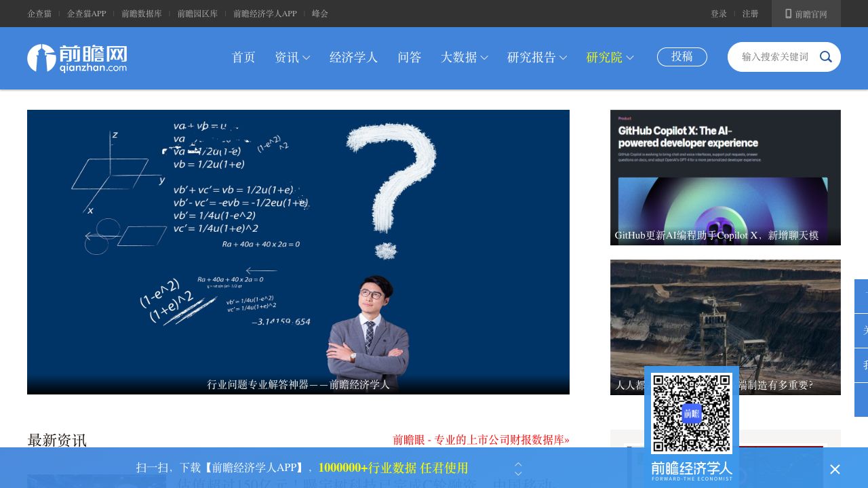Click the QR code for 前瞻经济学人 app
The width and height of the screenshot is (868, 488).
pos(691,413)
